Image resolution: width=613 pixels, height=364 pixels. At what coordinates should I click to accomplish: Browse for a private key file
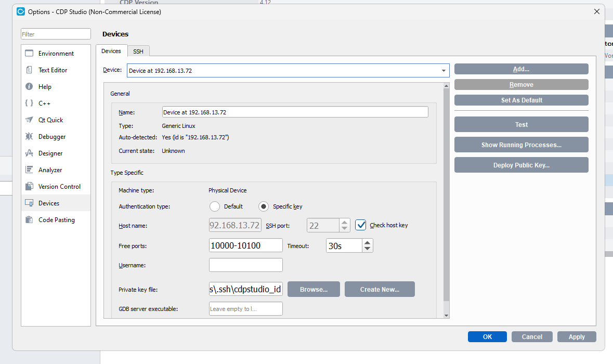click(314, 289)
